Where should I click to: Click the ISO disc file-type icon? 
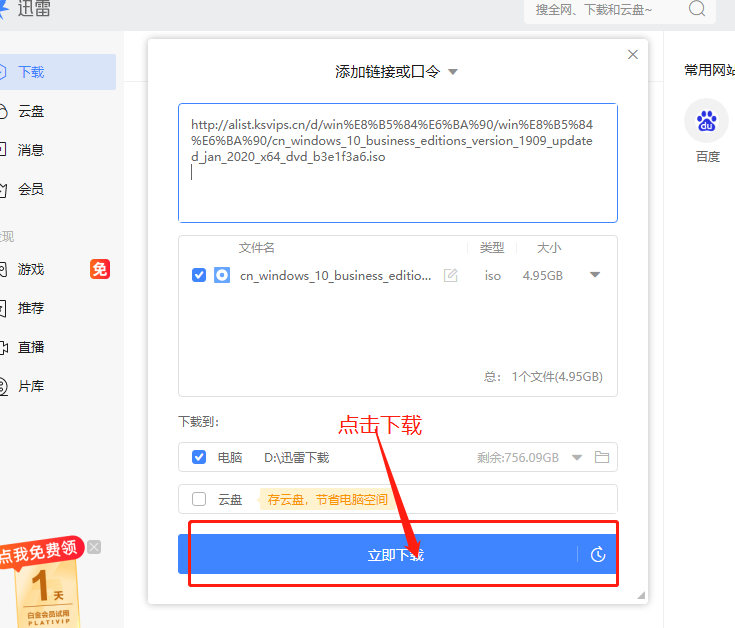click(222, 275)
